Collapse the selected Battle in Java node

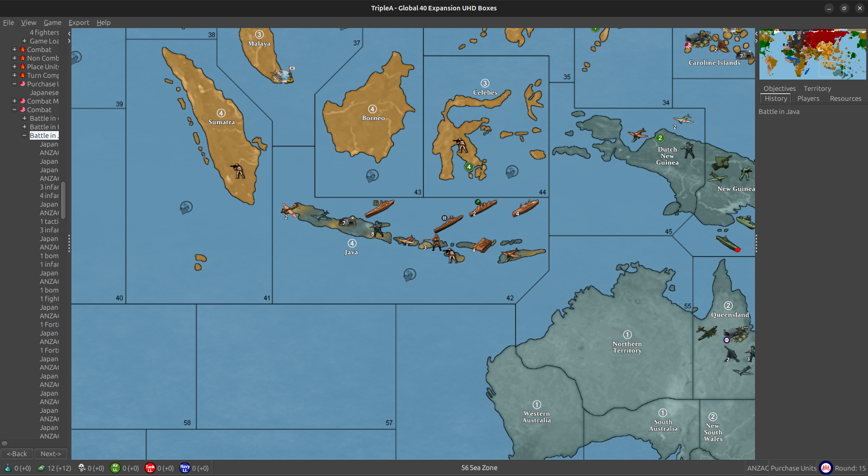coord(24,136)
